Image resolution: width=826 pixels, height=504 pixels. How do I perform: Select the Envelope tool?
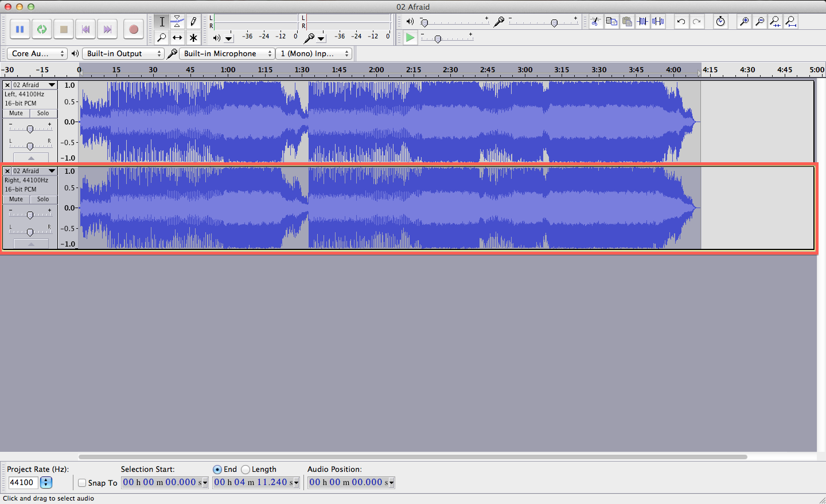coord(177,21)
